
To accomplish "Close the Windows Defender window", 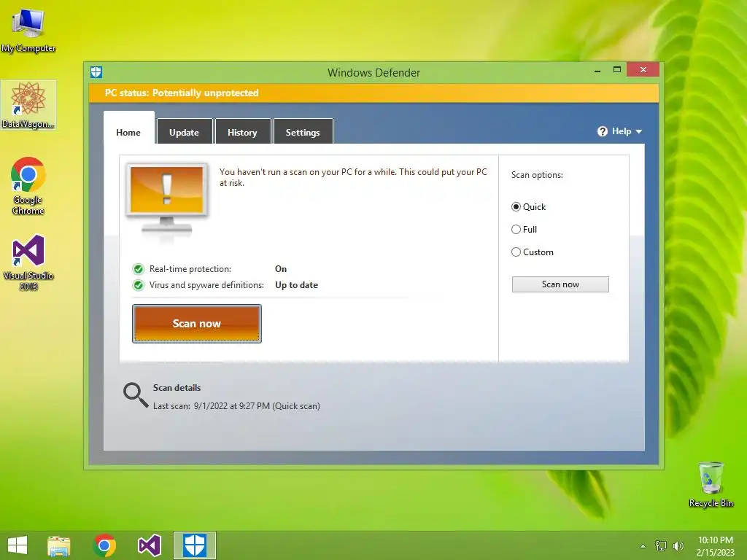I will tap(643, 70).
